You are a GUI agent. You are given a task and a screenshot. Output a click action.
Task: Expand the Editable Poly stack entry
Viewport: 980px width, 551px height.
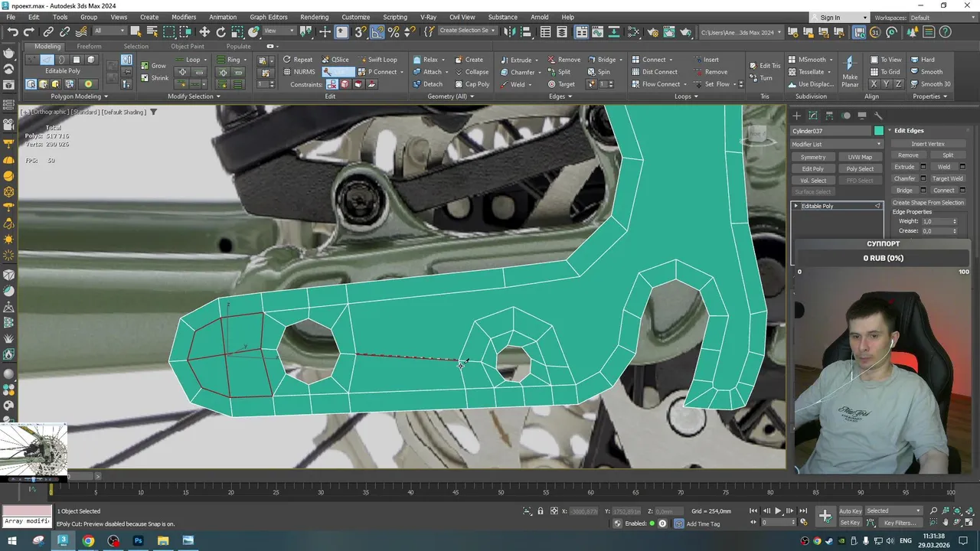796,206
